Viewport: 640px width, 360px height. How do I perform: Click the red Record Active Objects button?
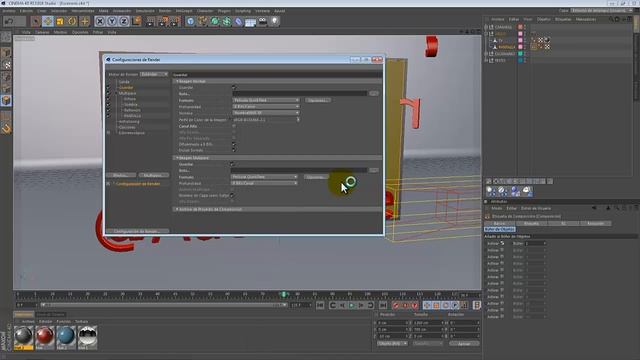point(395,305)
